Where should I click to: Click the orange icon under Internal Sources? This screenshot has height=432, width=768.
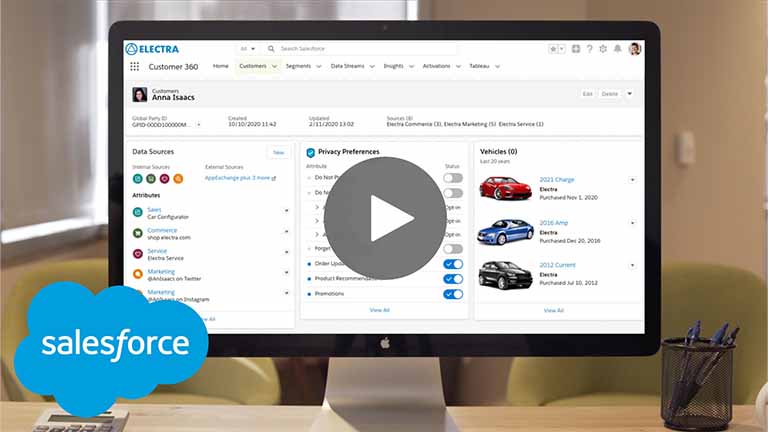(x=178, y=179)
